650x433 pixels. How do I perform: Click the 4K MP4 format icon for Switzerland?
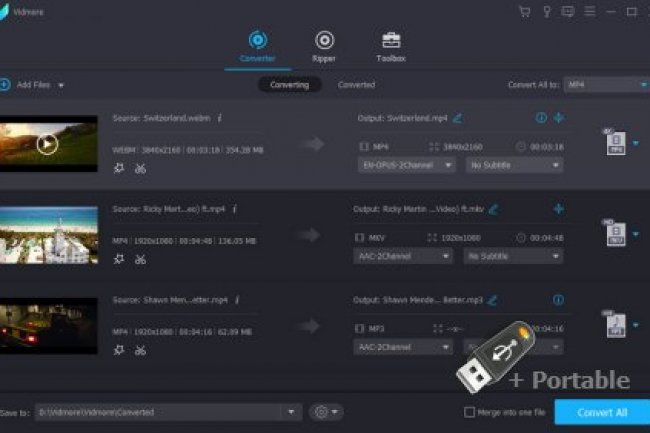(615, 142)
